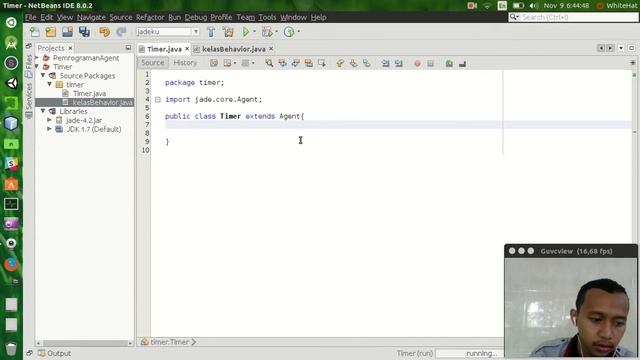Image resolution: width=640 pixels, height=360 pixels.
Task: Click the Projects panel horizontal scrollbar
Action: tap(84, 343)
